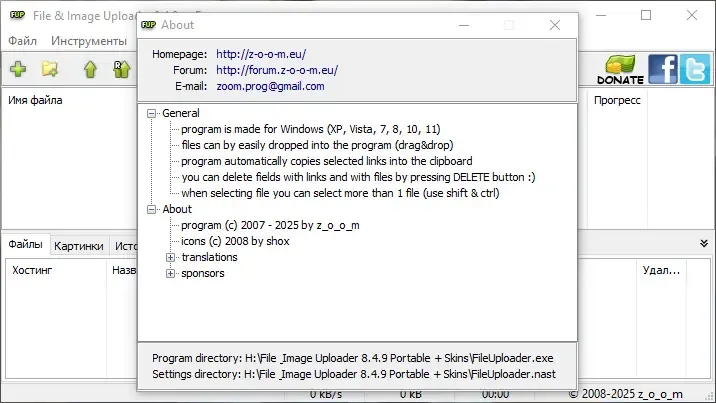The image size is (716, 403).
Task: Select 'program is made for Windows' row
Action: (x=311, y=129)
